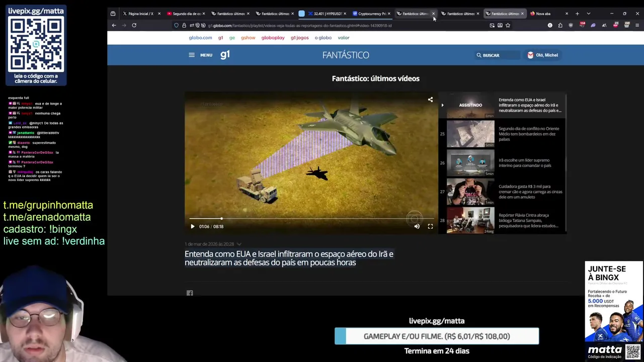Screen dimensions: 644x362
Task: Open playlist video 27 thumbnail
Action: 470,192
